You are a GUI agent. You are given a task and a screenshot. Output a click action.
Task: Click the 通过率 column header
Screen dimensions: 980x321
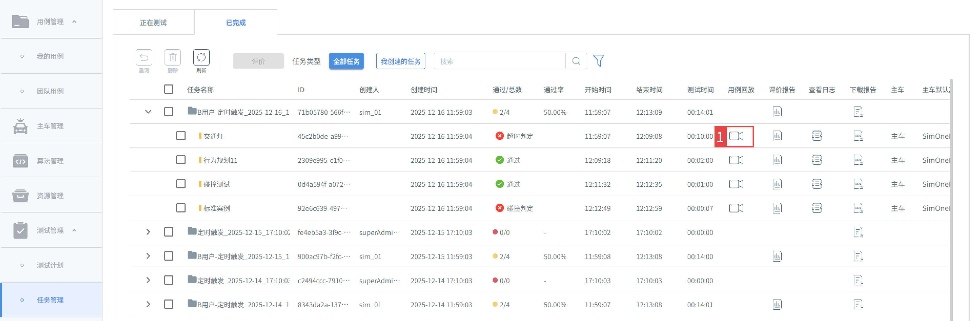coord(554,90)
